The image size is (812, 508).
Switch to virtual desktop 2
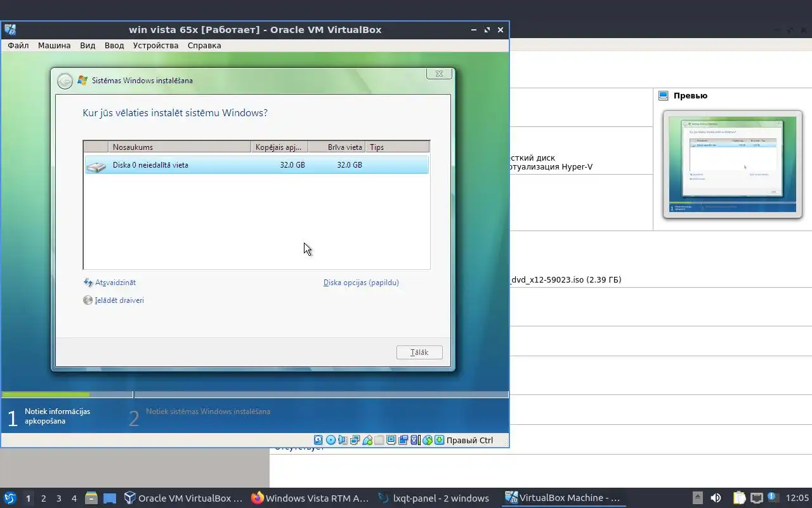43,498
